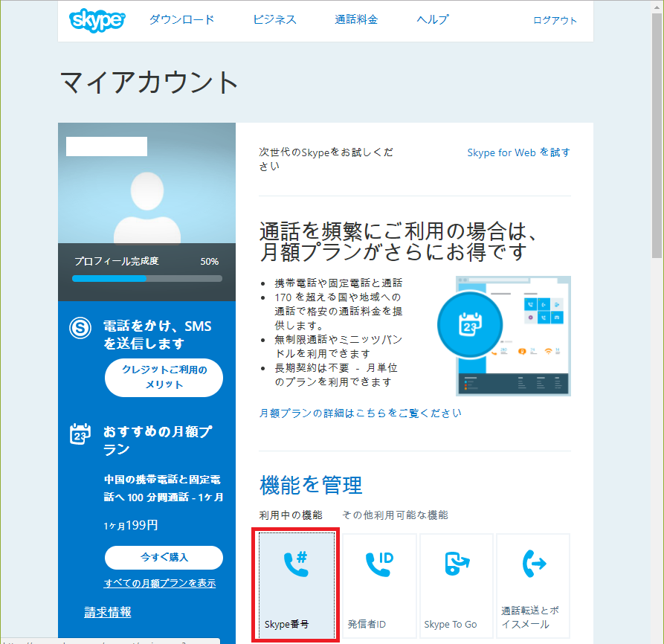Click the 無制限通話やミニッツバンドルを利用できます bullet
The height and width of the screenshot is (644, 664).
[338, 347]
